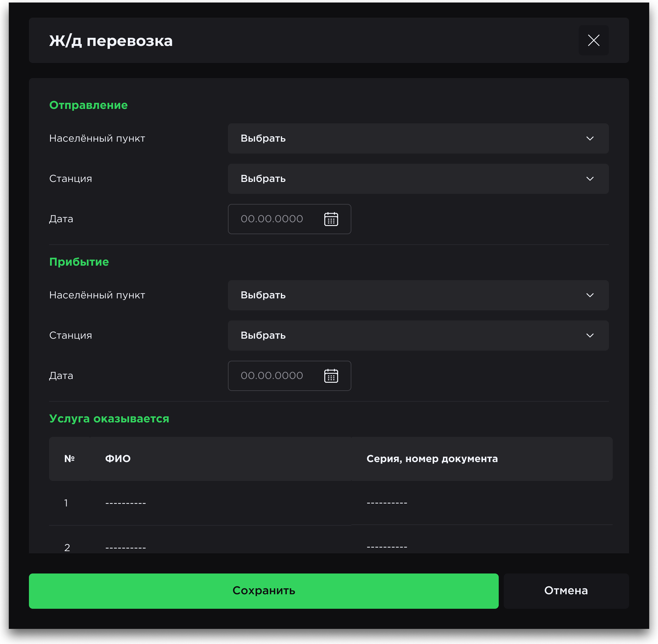Focus the arrival Дата input field
The image size is (658, 644).
coord(272,376)
